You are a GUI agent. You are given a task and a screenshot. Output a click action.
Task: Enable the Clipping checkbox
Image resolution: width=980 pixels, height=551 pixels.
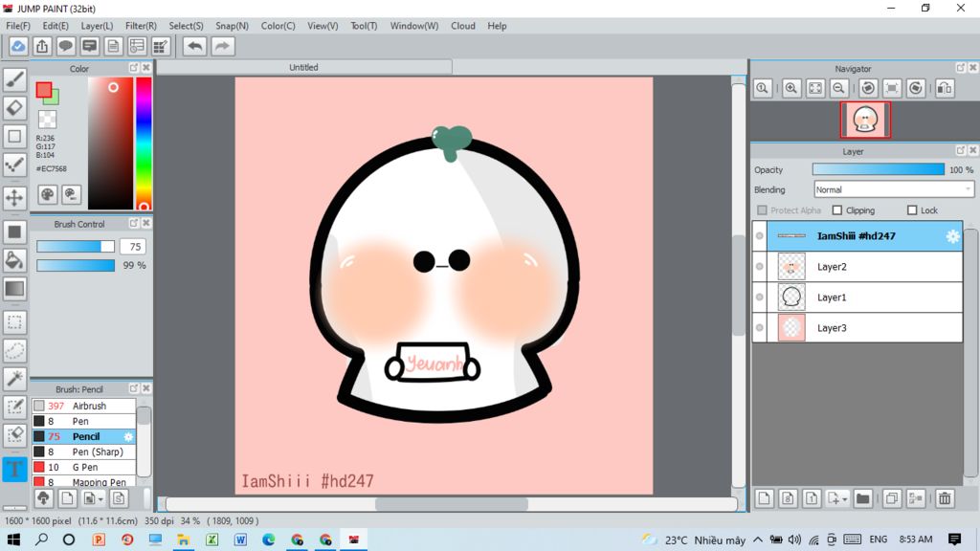[x=837, y=210]
